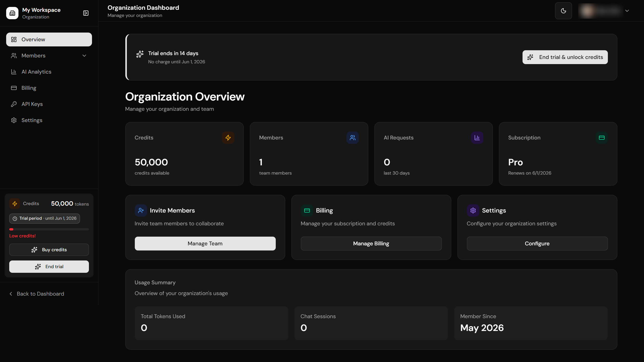Click the back arrow beside Back to Dashboard
Viewport: 644px width, 362px height.
[11, 294]
